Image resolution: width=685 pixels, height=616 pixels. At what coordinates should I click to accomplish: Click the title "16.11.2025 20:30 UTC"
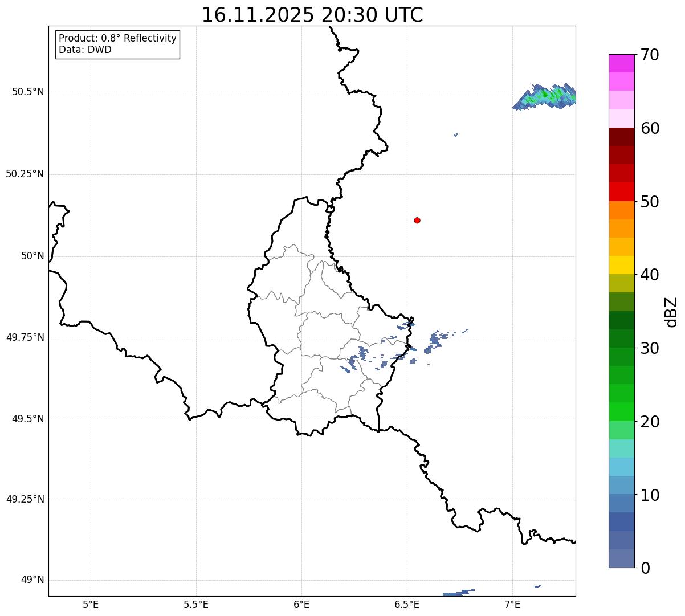coord(312,15)
